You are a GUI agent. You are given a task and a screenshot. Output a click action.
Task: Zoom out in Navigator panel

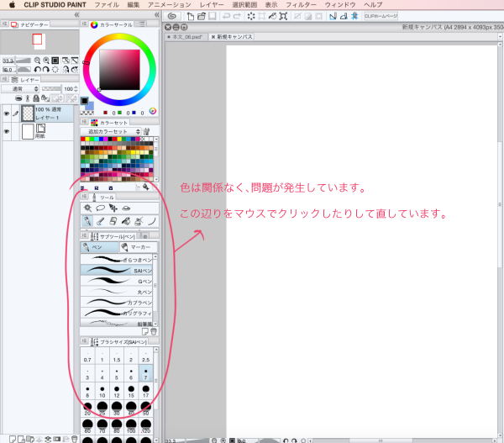point(37,61)
